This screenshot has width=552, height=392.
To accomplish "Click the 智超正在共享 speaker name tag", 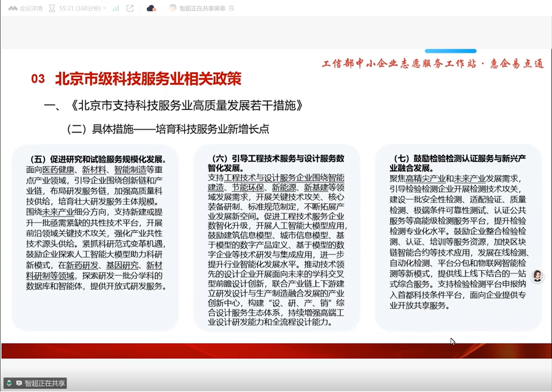I will coord(45,383).
